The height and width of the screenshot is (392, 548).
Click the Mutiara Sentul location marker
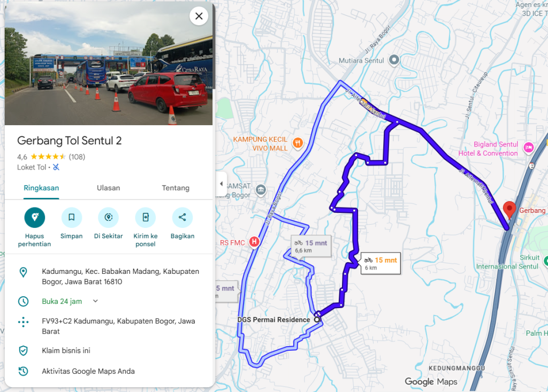click(394, 60)
